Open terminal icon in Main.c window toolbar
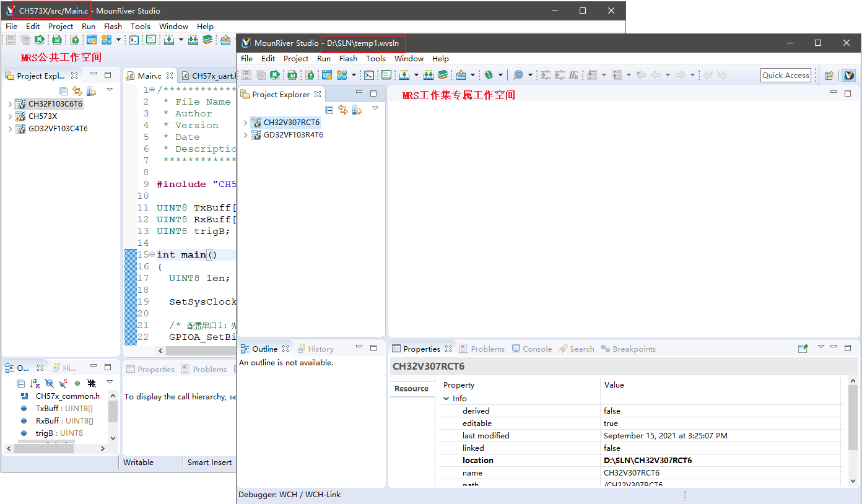The image size is (862, 504). click(134, 40)
